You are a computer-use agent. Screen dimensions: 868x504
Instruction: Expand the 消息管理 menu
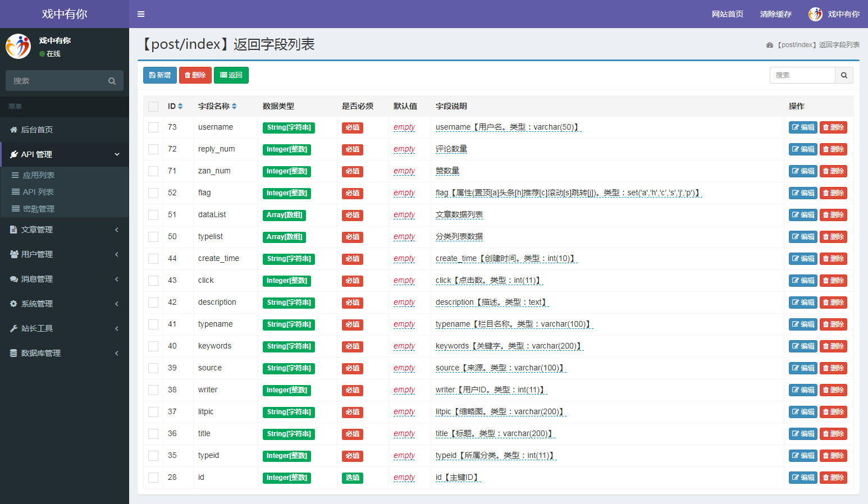[65, 279]
